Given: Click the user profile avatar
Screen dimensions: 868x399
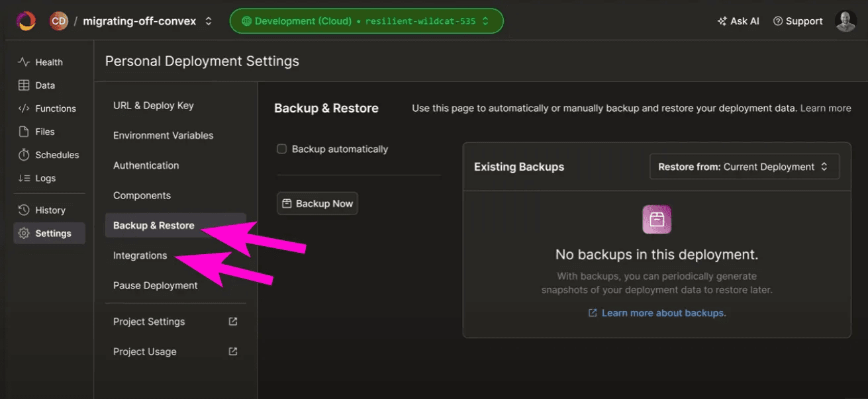Looking at the screenshot, I should [x=845, y=21].
